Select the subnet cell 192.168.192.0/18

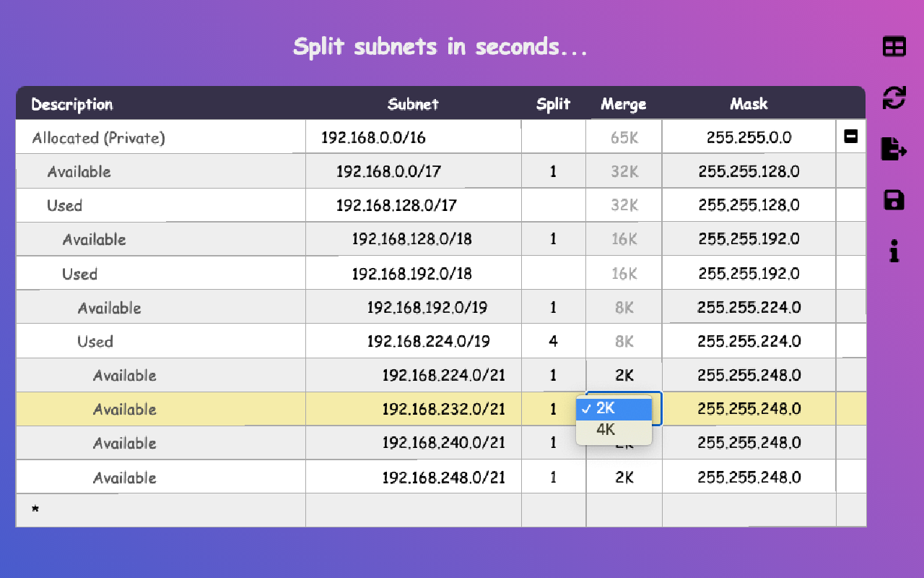[414, 273]
